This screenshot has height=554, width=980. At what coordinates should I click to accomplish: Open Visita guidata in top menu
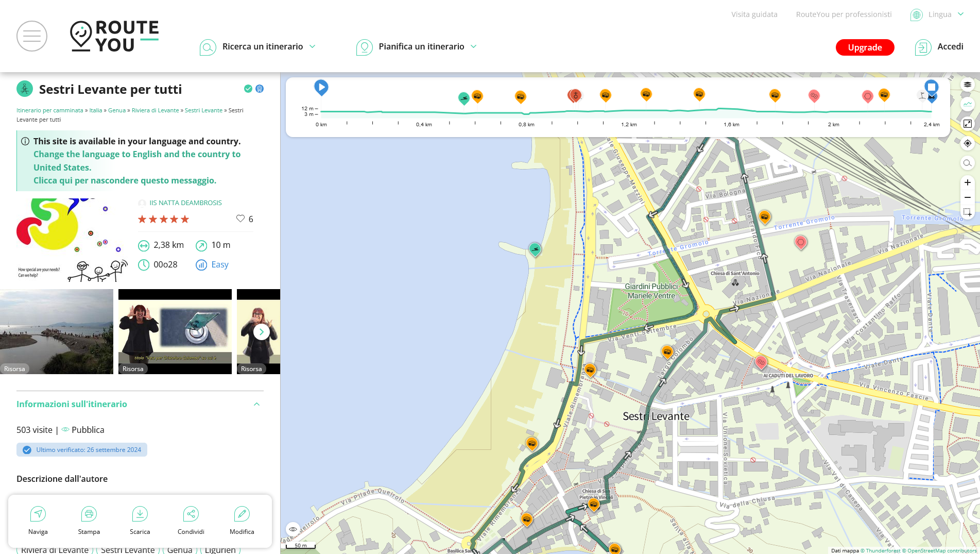(x=754, y=14)
